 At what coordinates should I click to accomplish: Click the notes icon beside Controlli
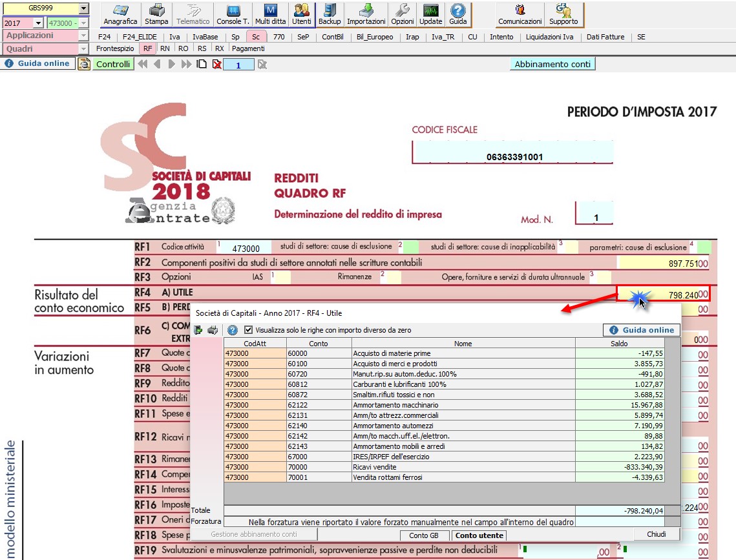(x=84, y=64)
